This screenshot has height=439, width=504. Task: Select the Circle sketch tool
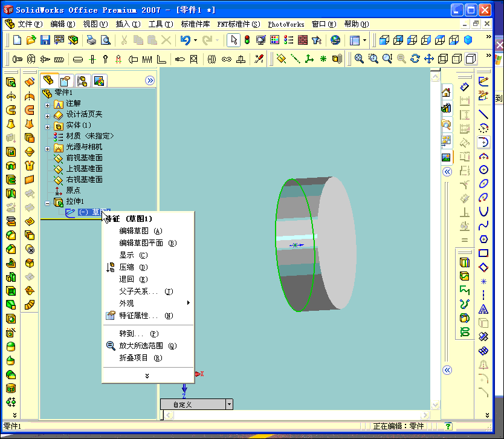(483, 169)
